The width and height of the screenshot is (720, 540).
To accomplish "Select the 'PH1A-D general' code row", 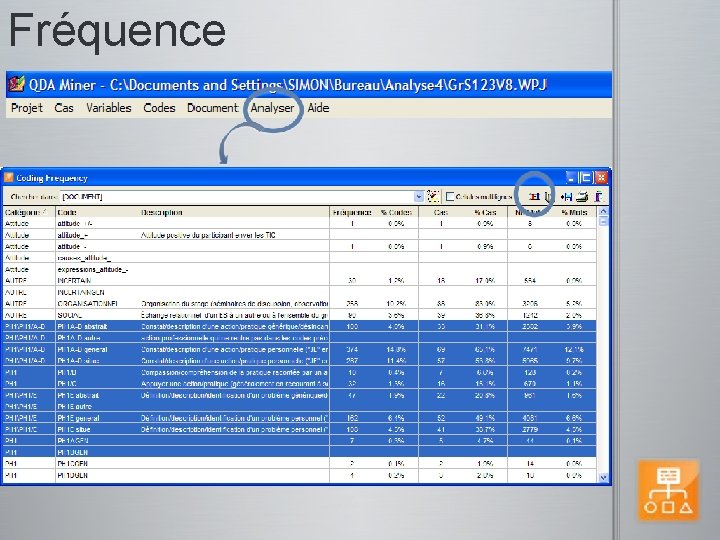I will click(299, 349).
